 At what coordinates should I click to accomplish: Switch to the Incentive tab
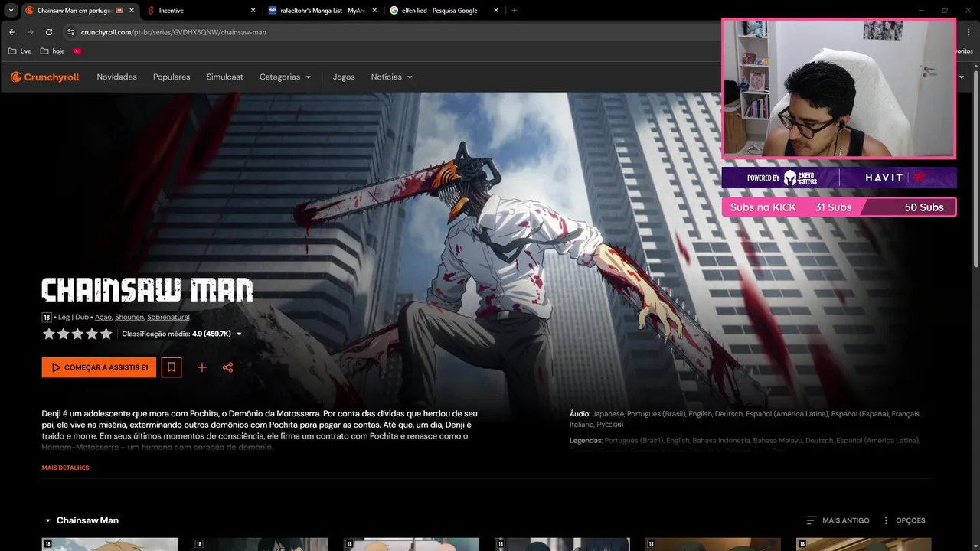tap(199, 11)
